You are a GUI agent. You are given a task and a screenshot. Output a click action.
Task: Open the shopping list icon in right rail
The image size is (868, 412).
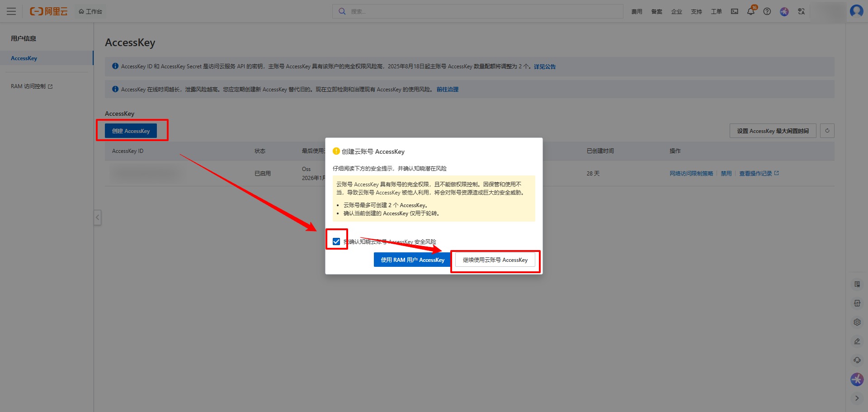857,284
